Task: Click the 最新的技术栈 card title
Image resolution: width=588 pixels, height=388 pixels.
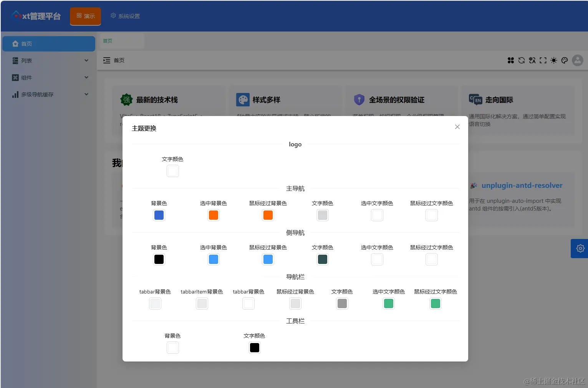Action: pos(157,100)
